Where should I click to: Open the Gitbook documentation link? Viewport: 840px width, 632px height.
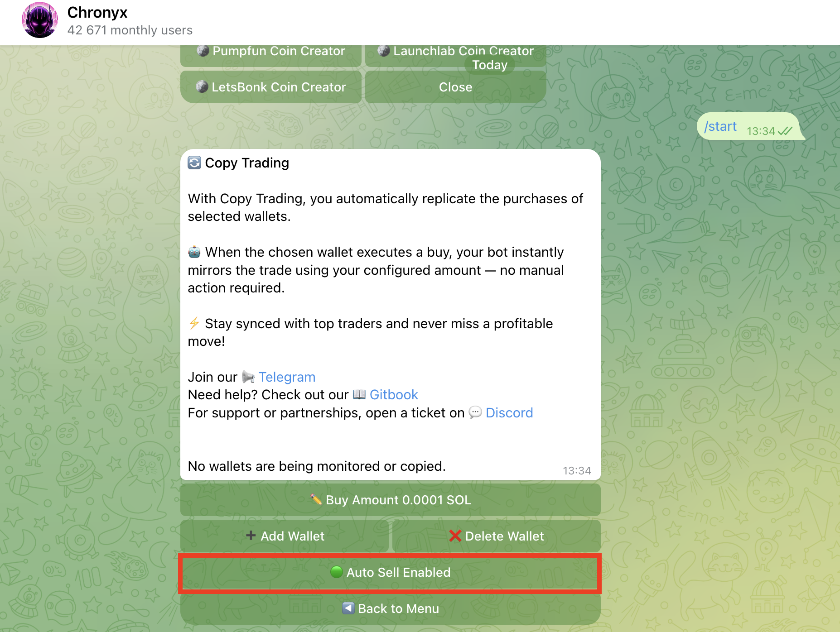[393, 394]
